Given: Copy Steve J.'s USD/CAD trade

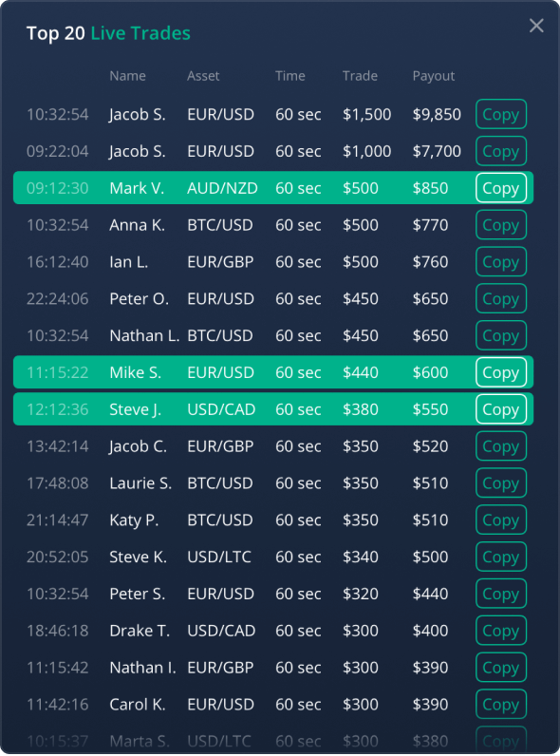Looking at the screenshot, I should tap(501, 409).
